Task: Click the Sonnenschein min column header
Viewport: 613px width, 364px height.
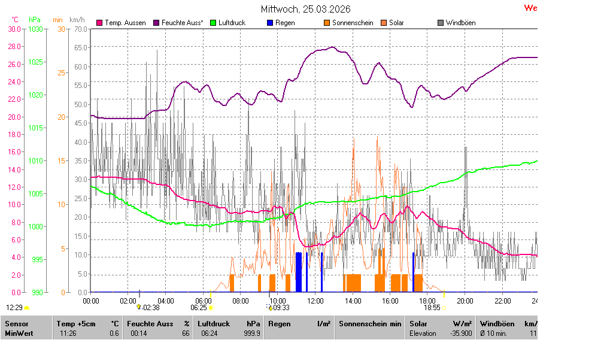Action: click(x=370, y=324)
